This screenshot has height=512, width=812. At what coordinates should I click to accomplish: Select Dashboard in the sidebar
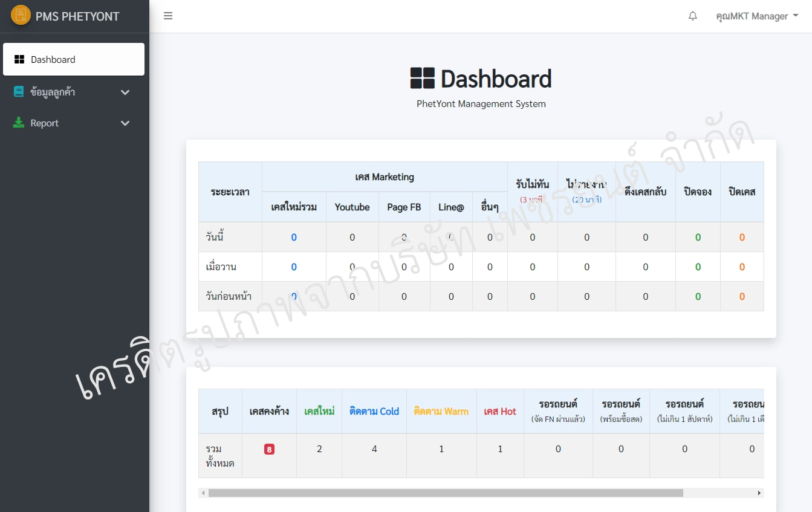[74, 59]
